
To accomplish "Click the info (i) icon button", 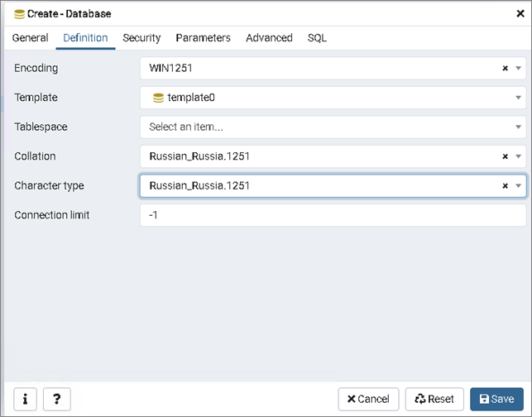I will click(x=25, y=399).
